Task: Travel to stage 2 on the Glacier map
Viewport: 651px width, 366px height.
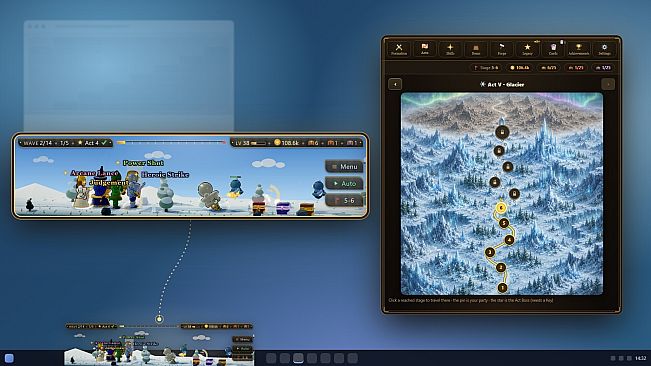Action: pyautogui.click(x=501, y=268)
